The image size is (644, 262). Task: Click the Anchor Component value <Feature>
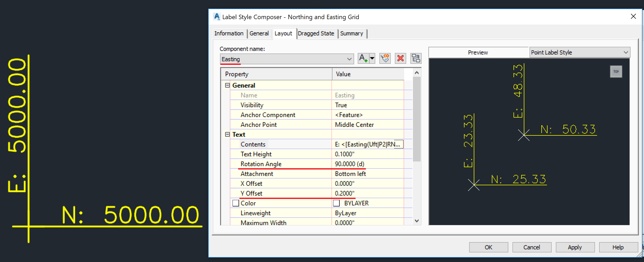click(x=349, y=115)
